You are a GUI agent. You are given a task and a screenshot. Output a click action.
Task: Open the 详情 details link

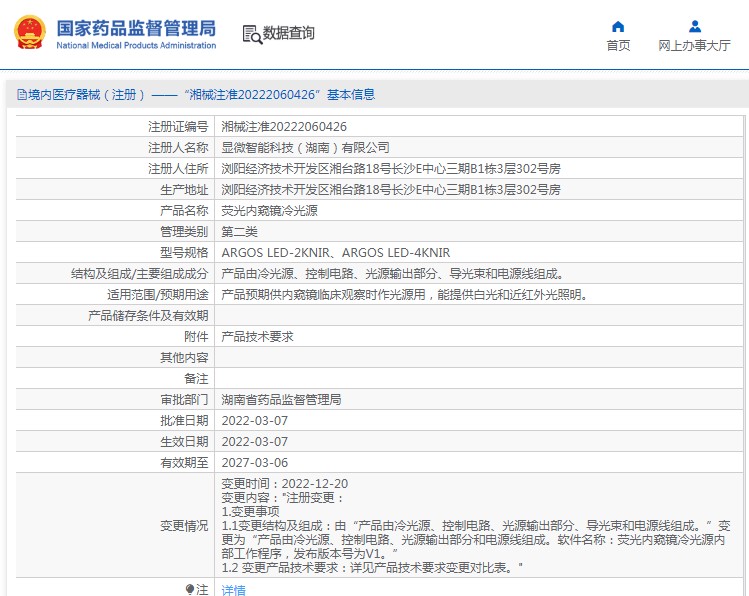point(233,590)
